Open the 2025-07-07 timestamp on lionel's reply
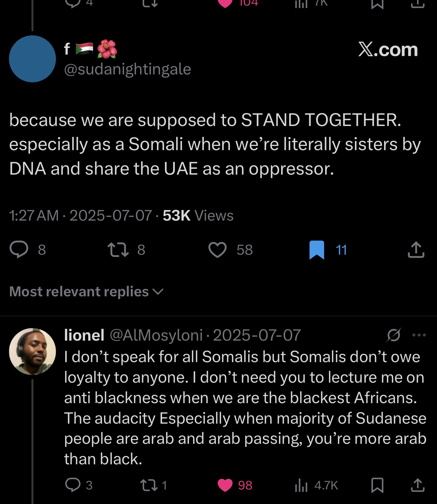 tap(257, 335)
